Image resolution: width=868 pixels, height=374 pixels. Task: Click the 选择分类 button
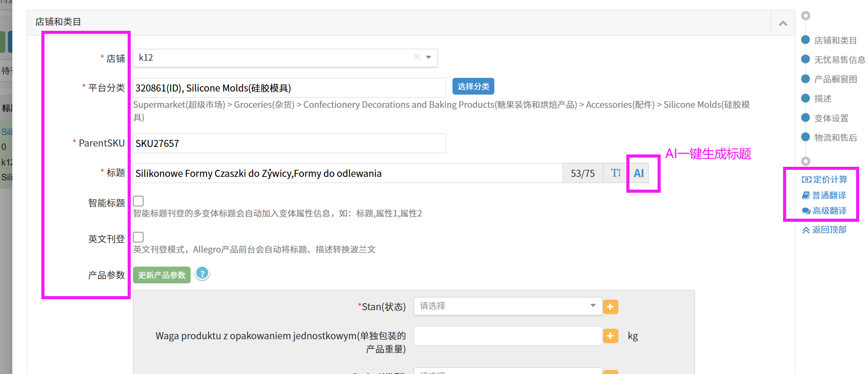click(x=473, y=87)
